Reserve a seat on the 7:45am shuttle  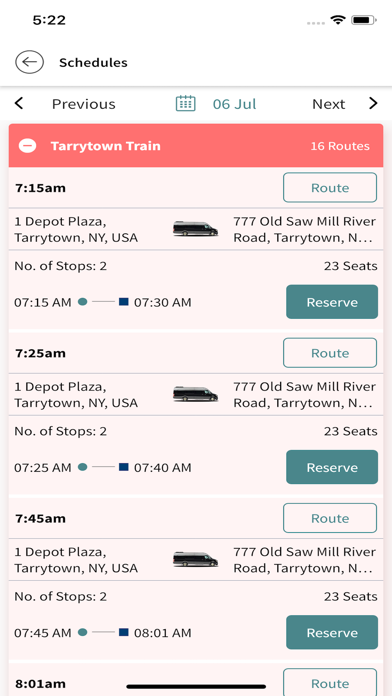332,632
